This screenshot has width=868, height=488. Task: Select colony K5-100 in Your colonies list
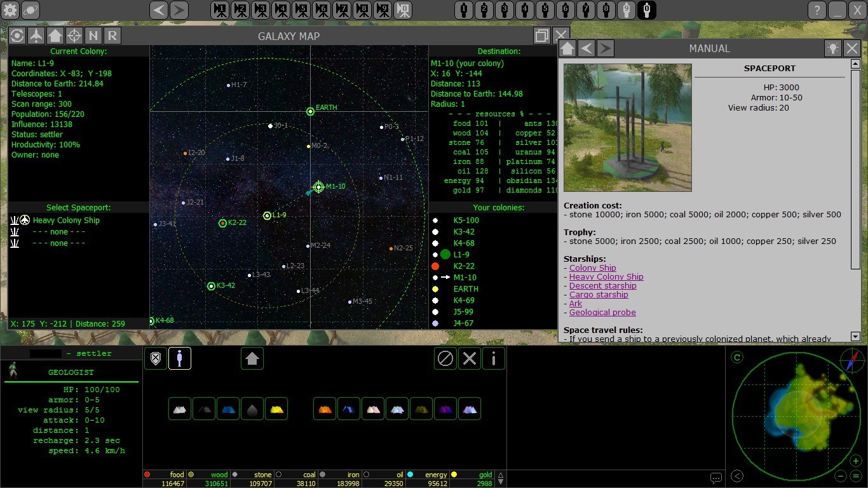(466, 220)
